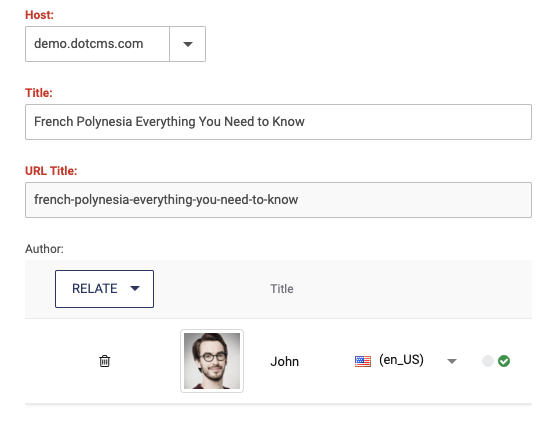
Task: Click the (en_US) language label
Action: point(401,360)
